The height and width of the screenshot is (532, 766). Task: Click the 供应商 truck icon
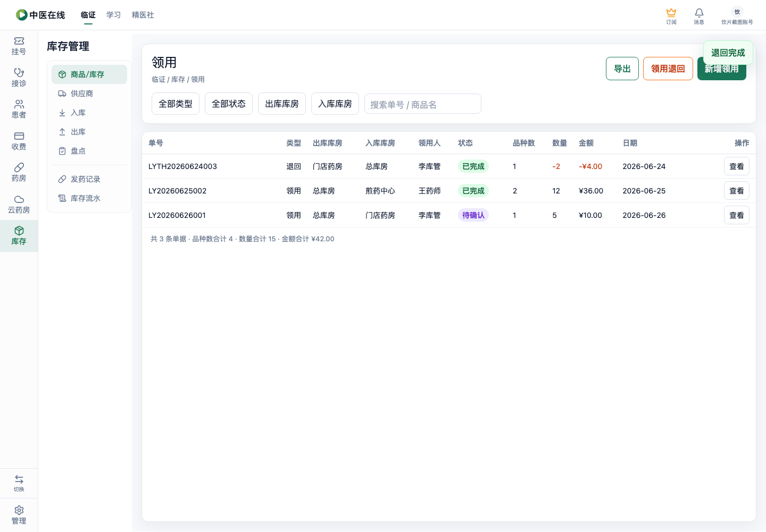[62, 94]
